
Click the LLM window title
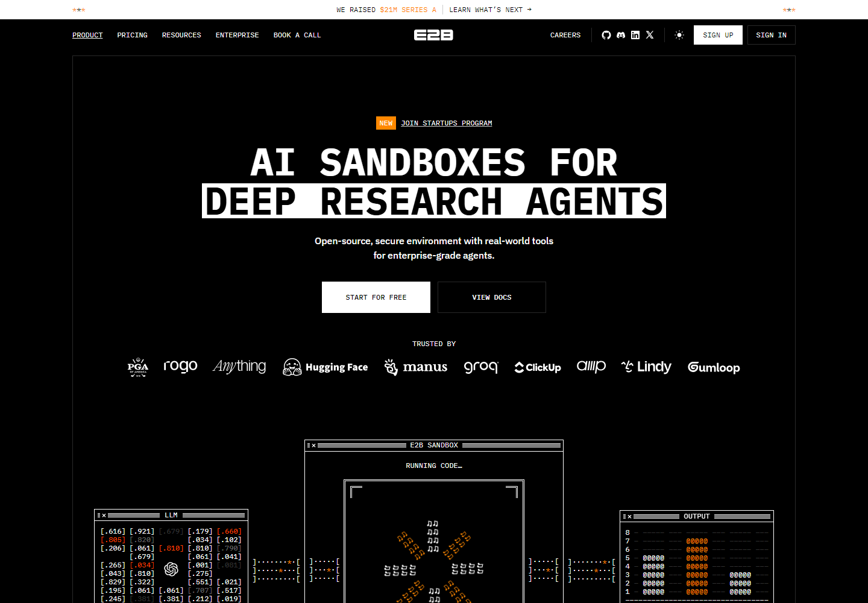click(x=171, y=515)
